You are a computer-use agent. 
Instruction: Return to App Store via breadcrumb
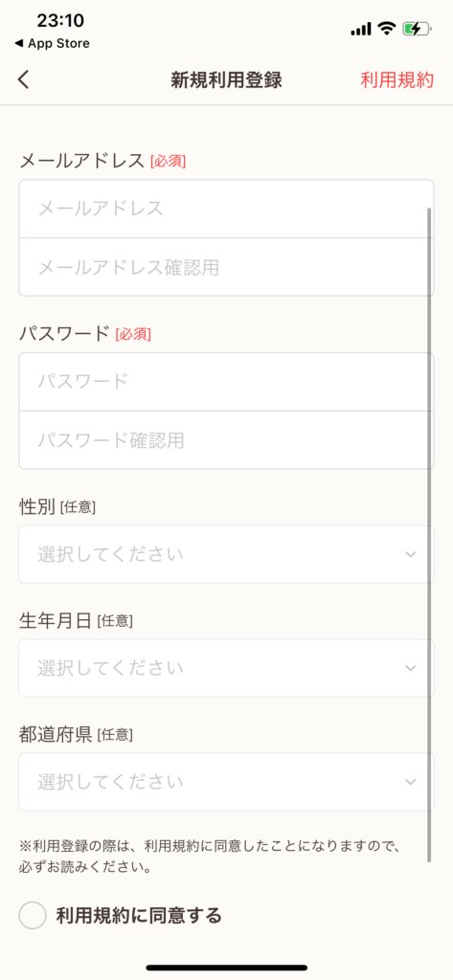pyautogui.click(x=52, y=43)
